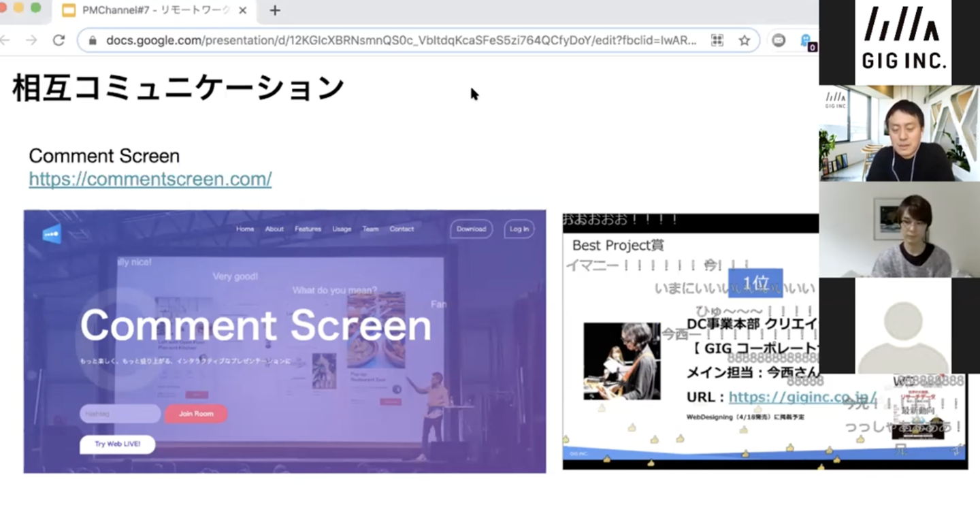
Task: Click the Comment Screen label above the link
Action: point(104,156)
